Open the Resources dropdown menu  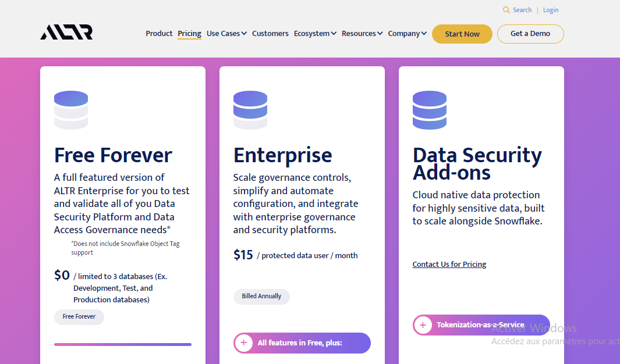pyautogui.click(x=362, y=34)
